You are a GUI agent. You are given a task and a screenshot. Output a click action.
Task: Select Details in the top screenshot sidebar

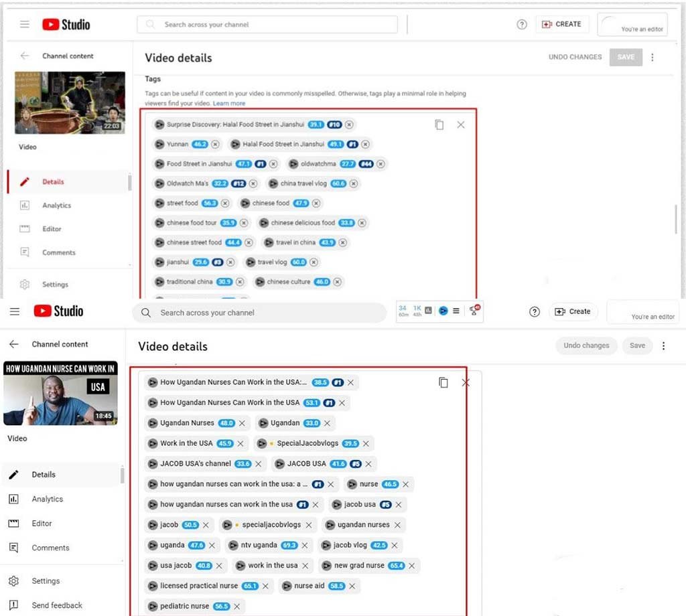[x=68, y=181]
